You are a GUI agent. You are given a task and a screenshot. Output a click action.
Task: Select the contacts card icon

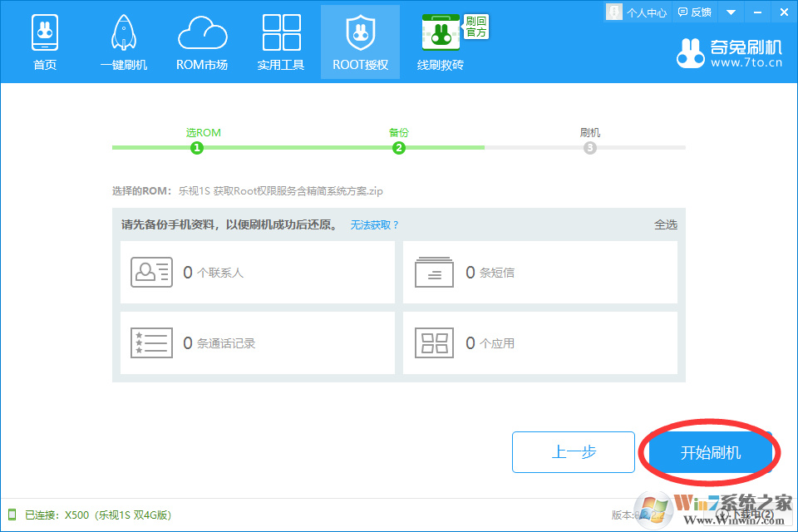pos(151,273)
